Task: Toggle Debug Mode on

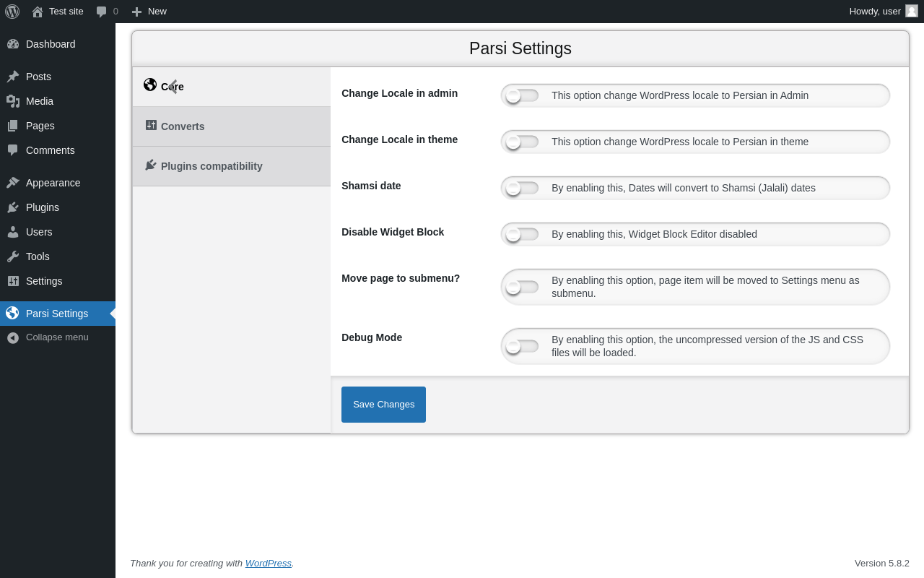Action: (x=522, y=346)
